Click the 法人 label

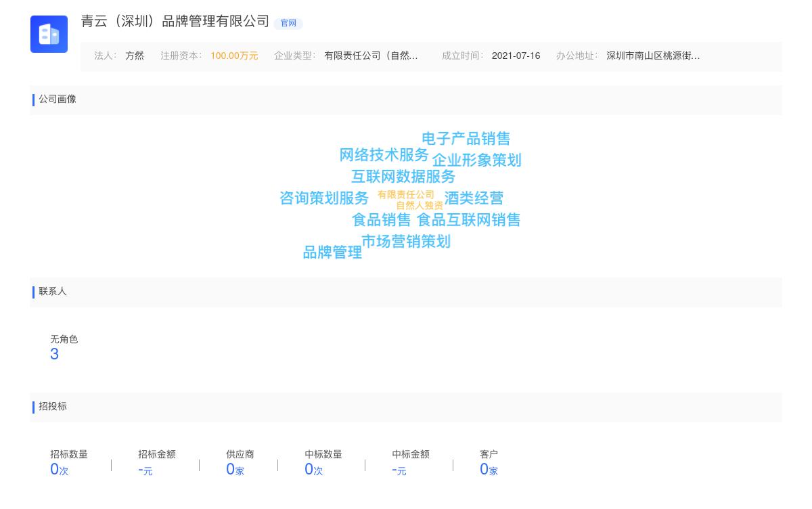tap(106, 56)
